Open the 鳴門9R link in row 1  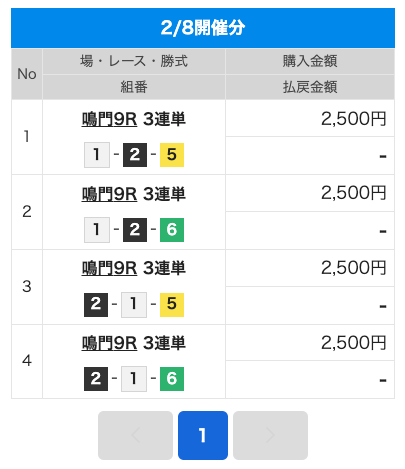coord(109,119)
